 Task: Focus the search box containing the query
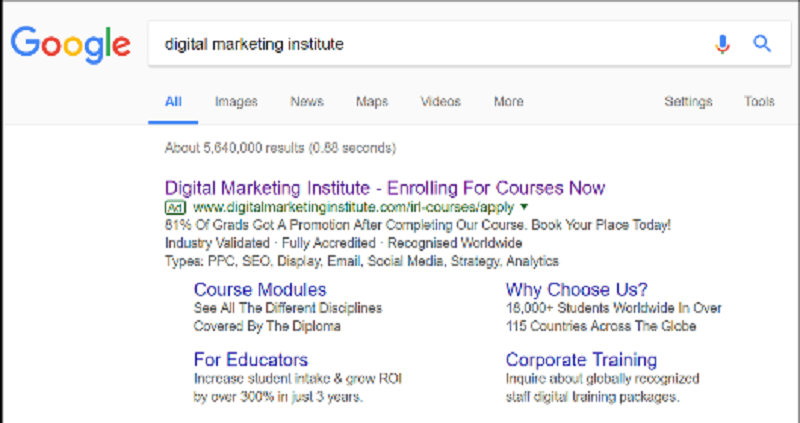click(420, 44)
